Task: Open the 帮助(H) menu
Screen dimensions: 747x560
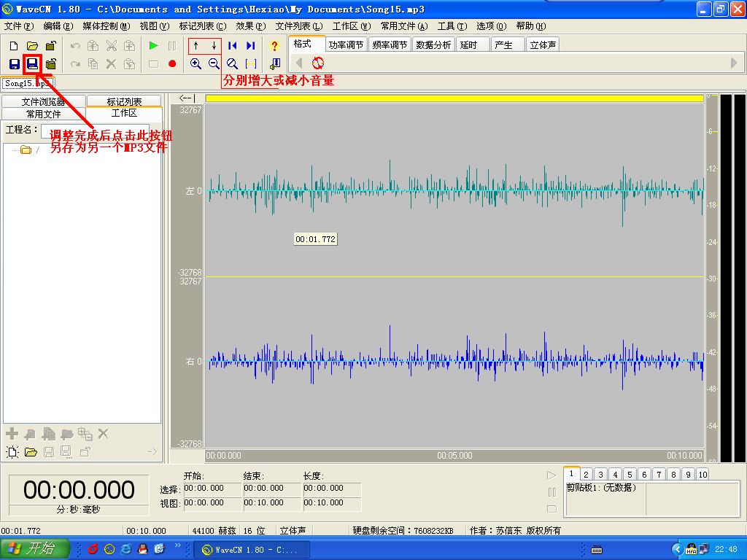Action: pos(531,26)
